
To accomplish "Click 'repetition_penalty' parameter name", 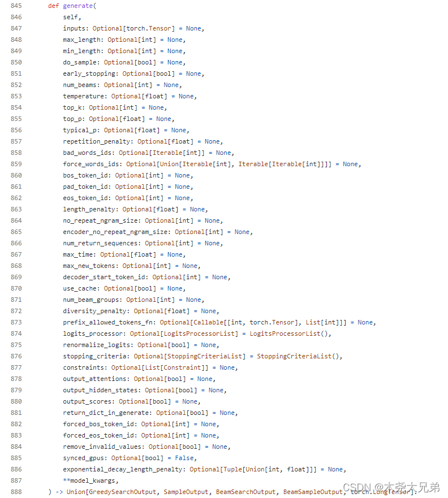I will pos(96,141).
